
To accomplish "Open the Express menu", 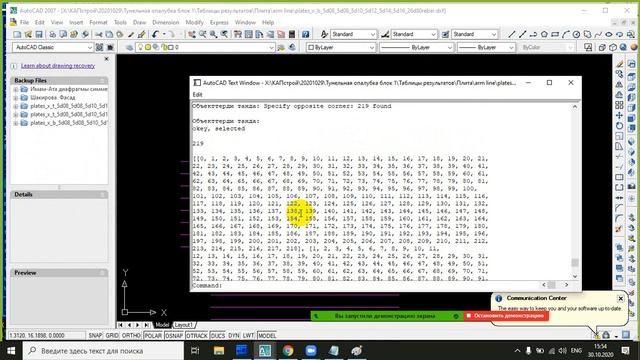I will click(219, 22).
